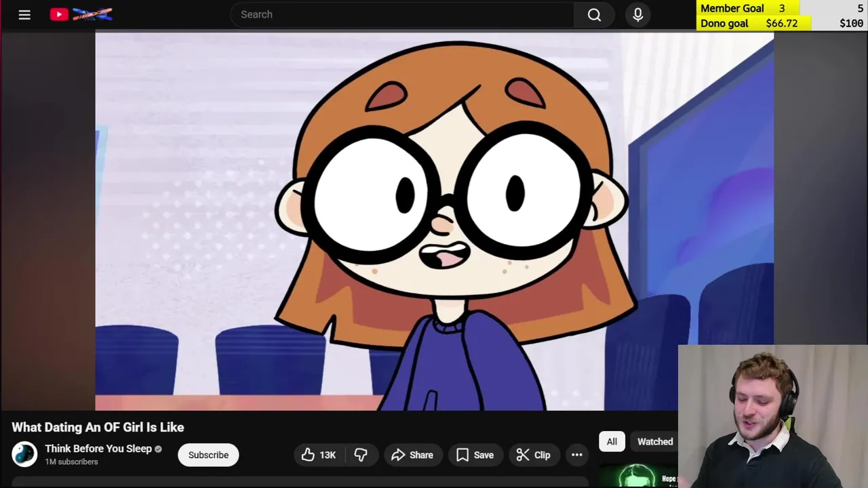The width and height of the screenshot is (868, 488).
Task: Share the video
Action: [412, 455]
